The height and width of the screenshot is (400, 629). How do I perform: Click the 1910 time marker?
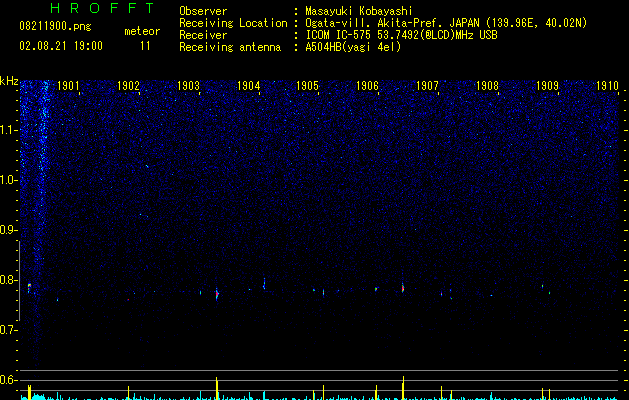[x=607, y=86]
